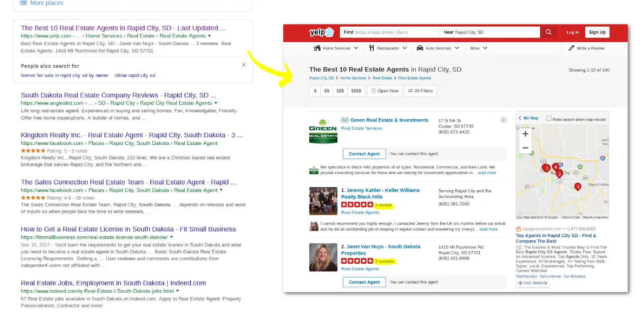Click Visit Website button in ad
The height and width of the screenshot is (316, 644).
533,283
